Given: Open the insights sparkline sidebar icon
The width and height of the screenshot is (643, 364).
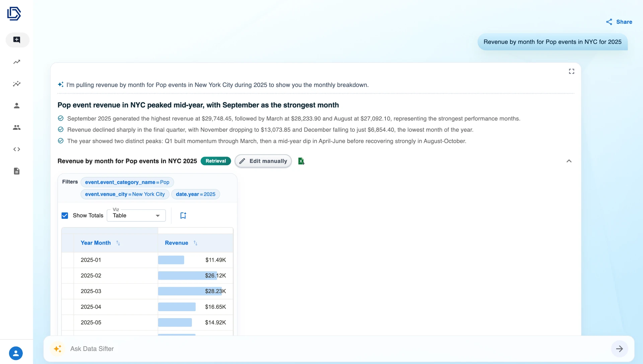Looking at the screenshot, I should pyautogui.click(x=17, y=84).
